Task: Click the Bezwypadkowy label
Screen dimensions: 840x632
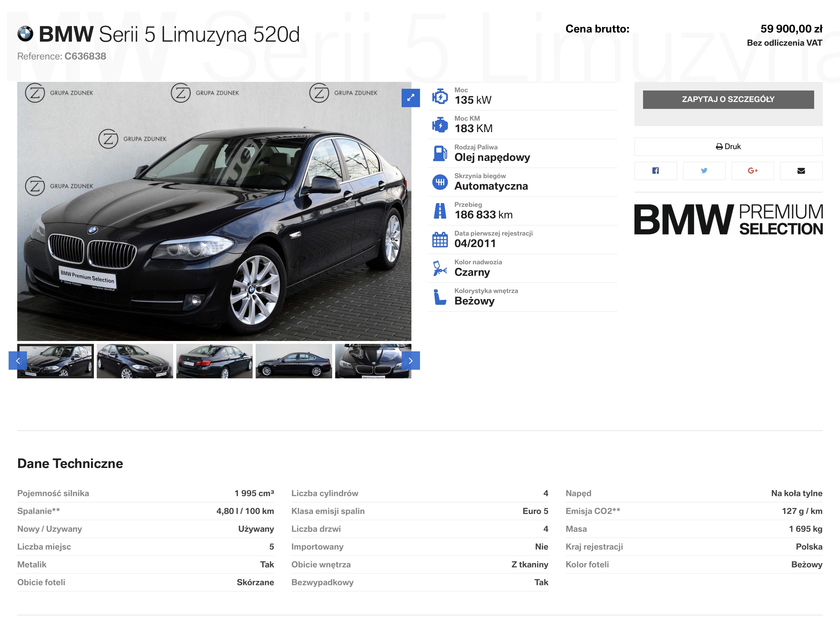Action: pyautogui.click(x=322, y=583)
